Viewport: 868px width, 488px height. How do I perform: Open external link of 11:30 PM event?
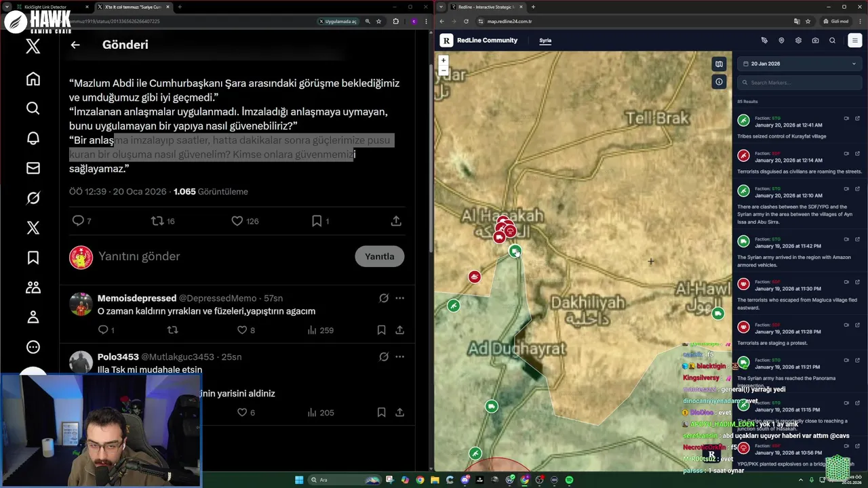click(857, 281)
